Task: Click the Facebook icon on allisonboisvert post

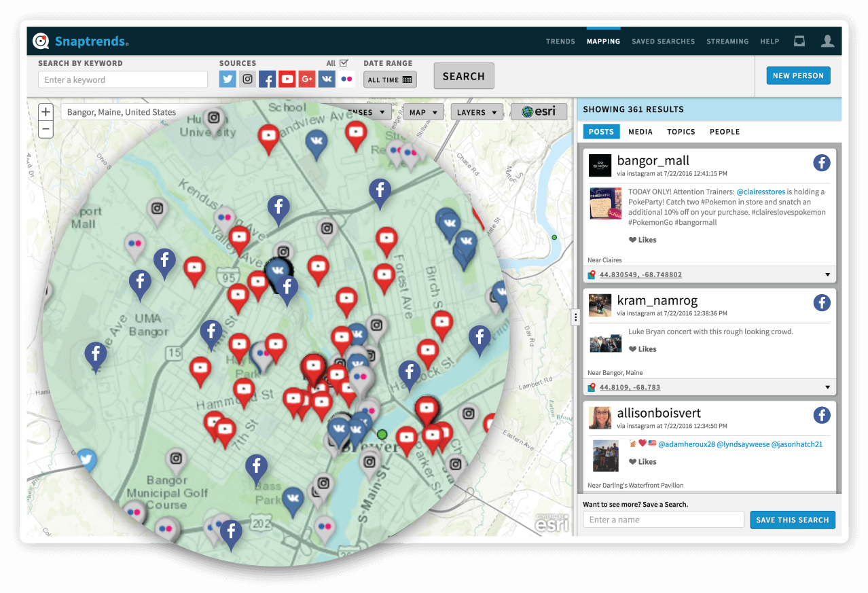Action: (822, 415)
